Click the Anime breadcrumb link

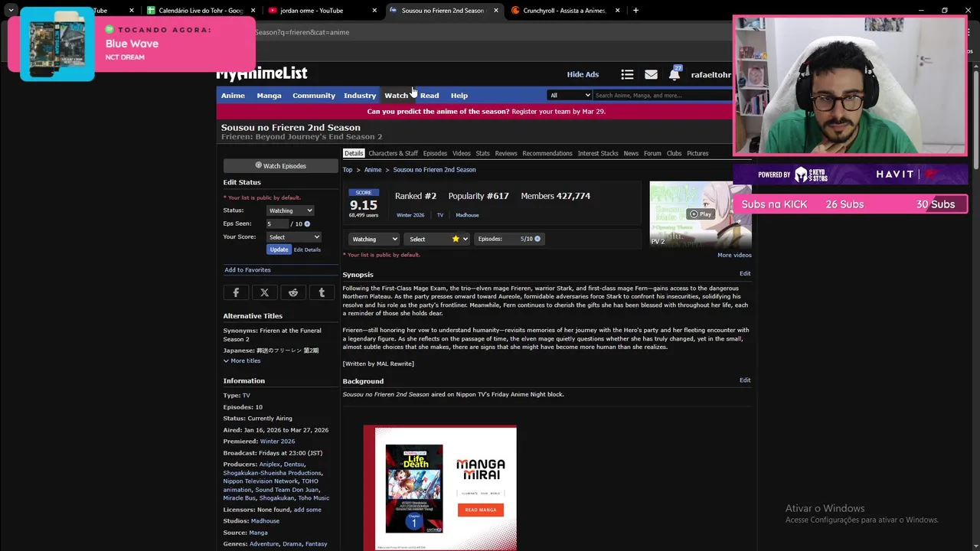pos(373,170)
